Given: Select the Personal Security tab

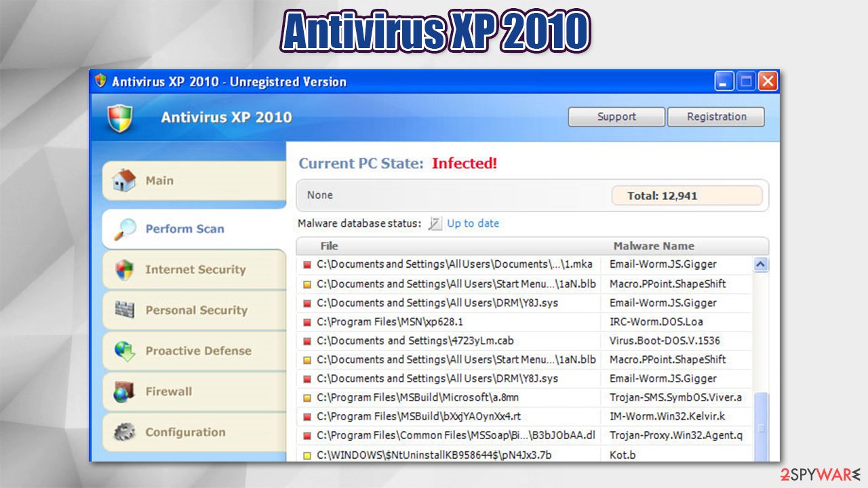Looking at the screenshot, I should pyautogui.click(x=194, y=310).
